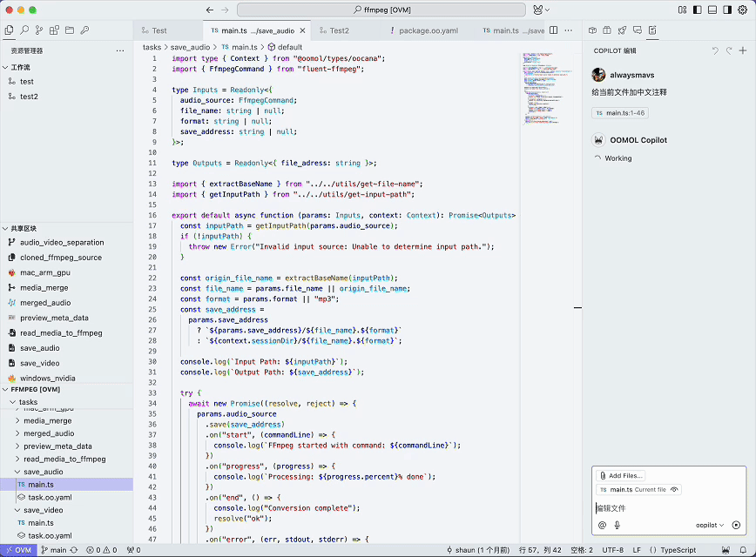756x557 pixels.
Task: Switch to the Test2 editor tab
Action: point(339,30)
